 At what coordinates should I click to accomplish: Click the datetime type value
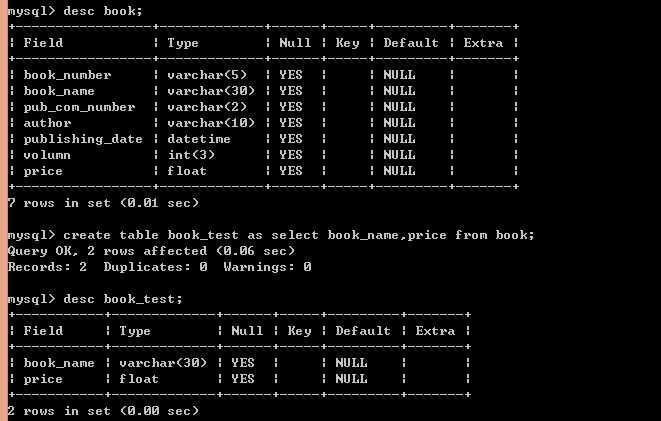(x=199, y=139)
